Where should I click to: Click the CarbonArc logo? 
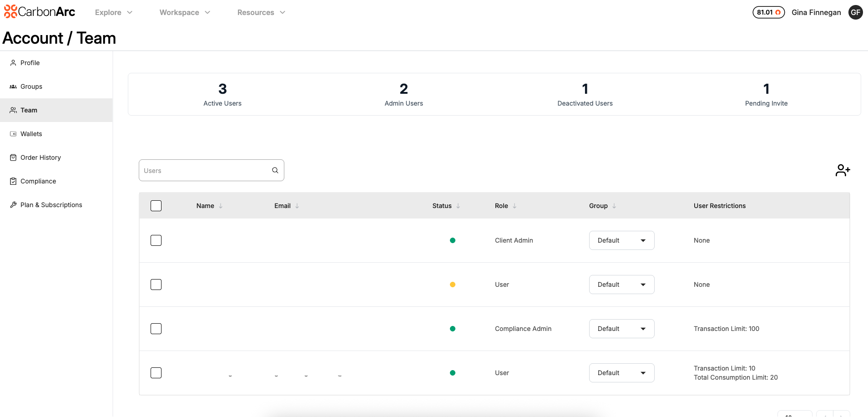[39, 12]
